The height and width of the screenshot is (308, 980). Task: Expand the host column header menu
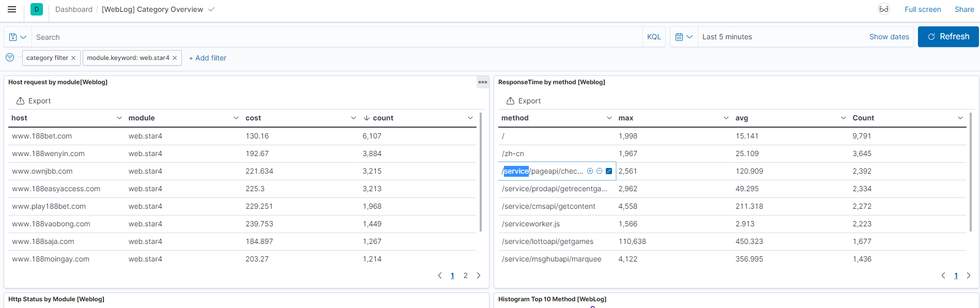pos(119,118)
